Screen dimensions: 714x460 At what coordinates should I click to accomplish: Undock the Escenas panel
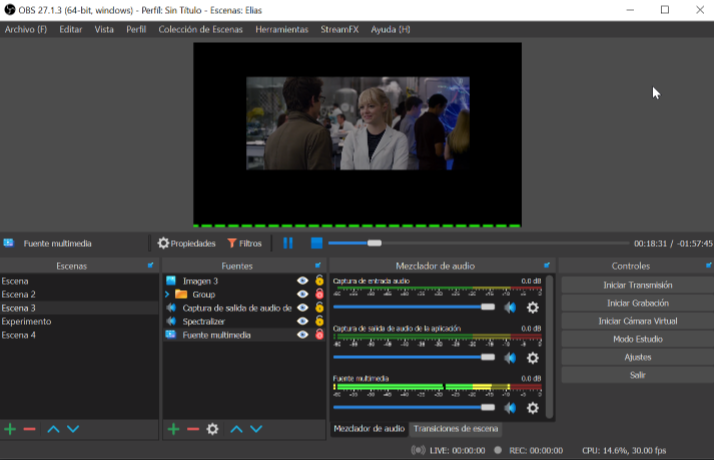click(151, 265)
